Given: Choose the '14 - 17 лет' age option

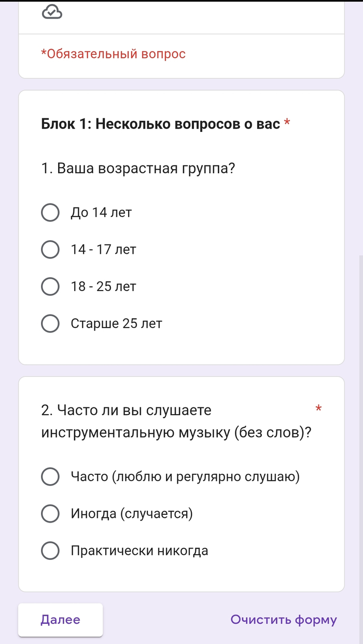Looking at the screenshot, I should 50,250.
